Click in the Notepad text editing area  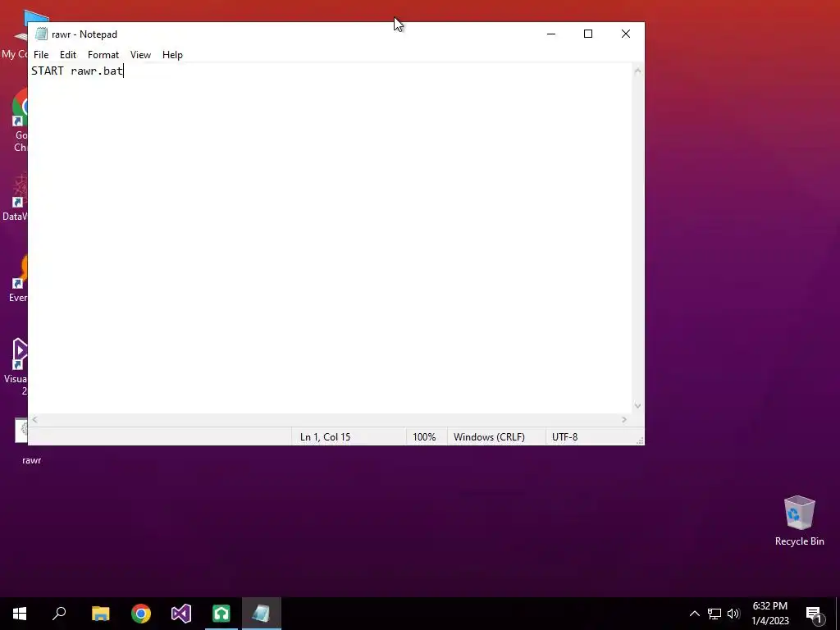pos(330,239)
